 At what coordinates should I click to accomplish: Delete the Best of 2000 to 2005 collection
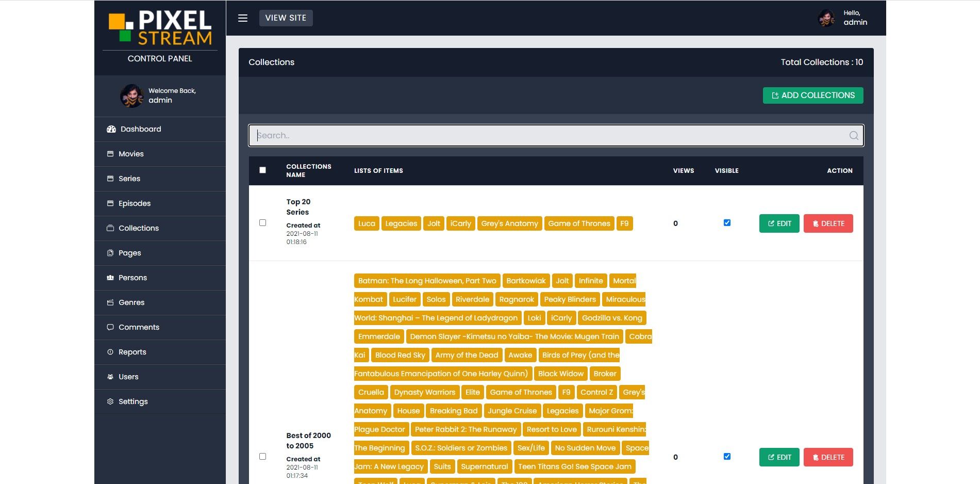pyautogui.click(x=828, y=457)
